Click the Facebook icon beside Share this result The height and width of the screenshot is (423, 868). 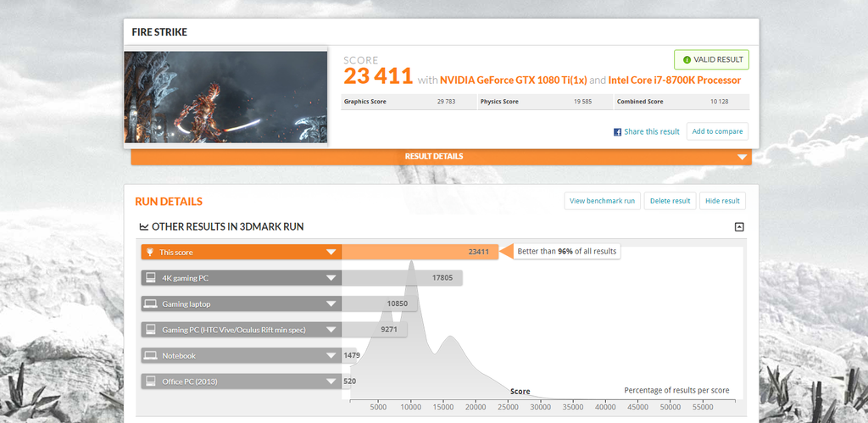pos(617,132)
